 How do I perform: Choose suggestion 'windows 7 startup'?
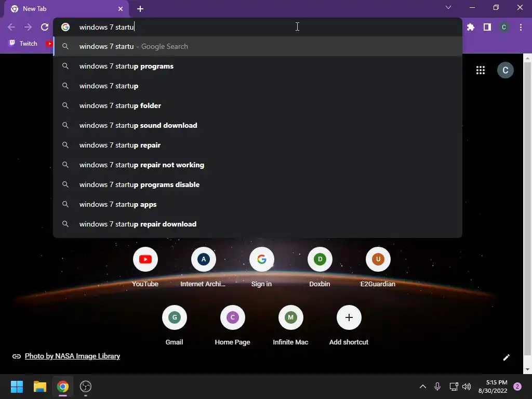point(258,86)
